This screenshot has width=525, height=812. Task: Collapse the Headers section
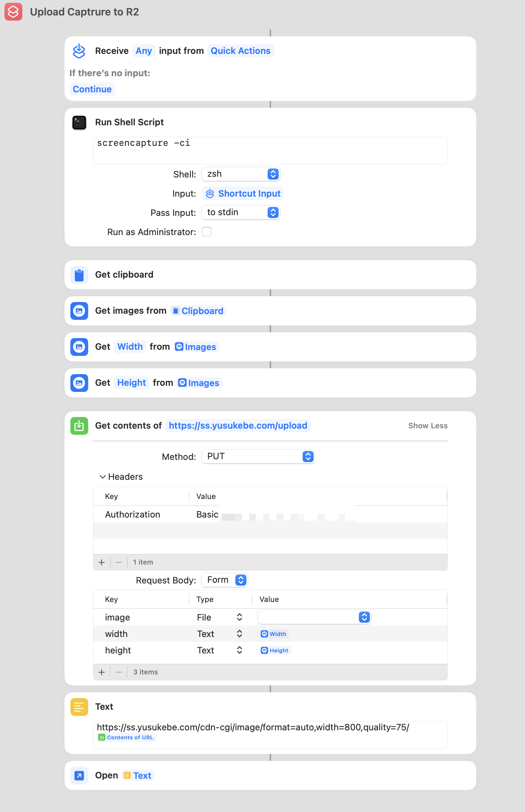(103, 477)
